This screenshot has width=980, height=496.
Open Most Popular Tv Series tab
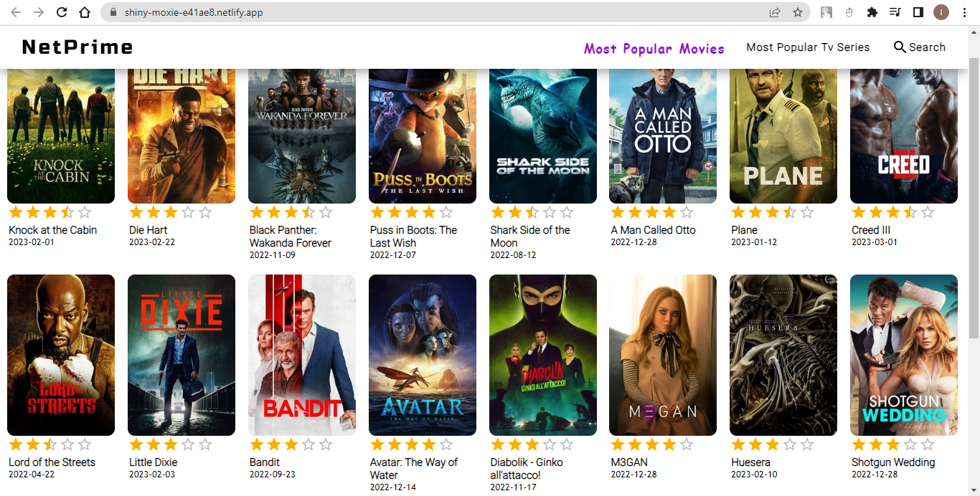pos(808,47)
